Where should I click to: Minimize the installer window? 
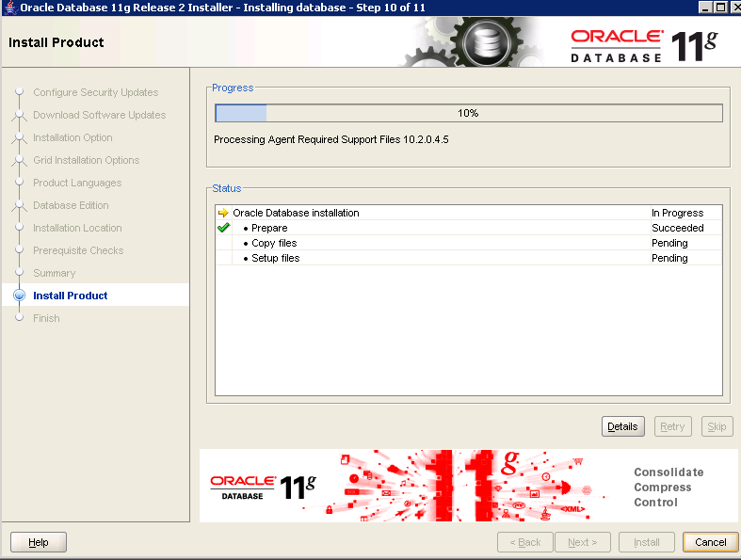[x=705, y=8]
